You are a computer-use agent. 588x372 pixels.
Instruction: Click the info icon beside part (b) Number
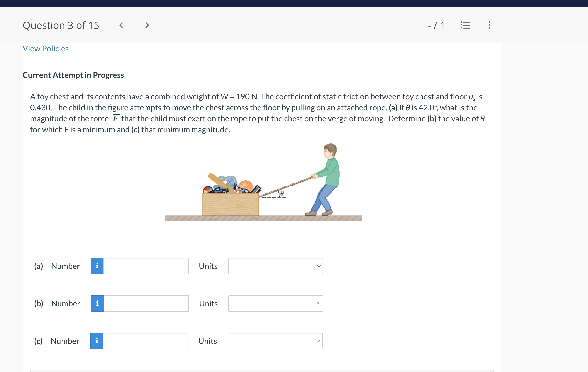(97, 303)
